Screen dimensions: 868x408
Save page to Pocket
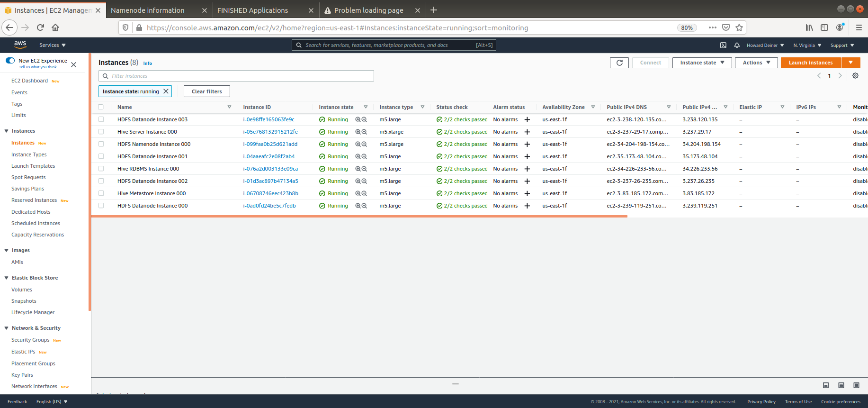click(726, 27)
